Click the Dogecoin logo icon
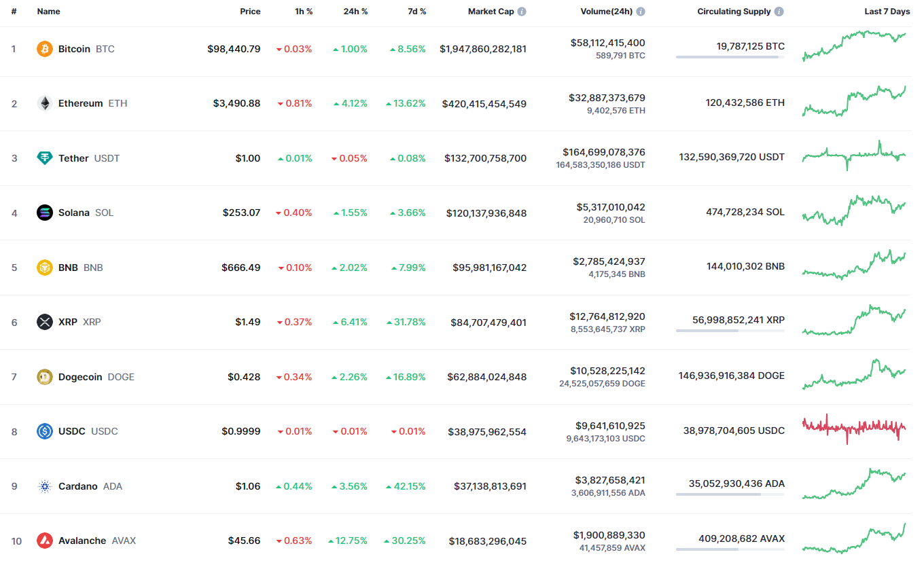The width and height of the screenshot is (924, 565). pyautogui.click(x=45, y=377)
